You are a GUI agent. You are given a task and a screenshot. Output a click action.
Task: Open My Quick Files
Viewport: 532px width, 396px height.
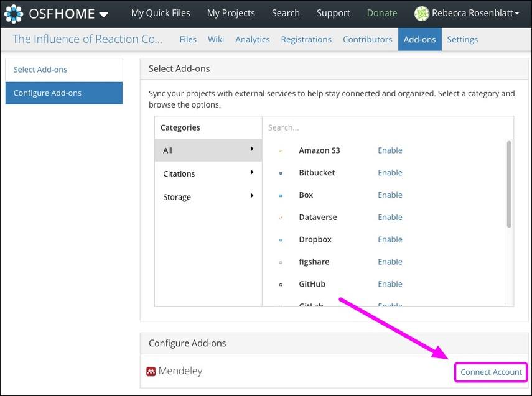click(x=161, y=13)
